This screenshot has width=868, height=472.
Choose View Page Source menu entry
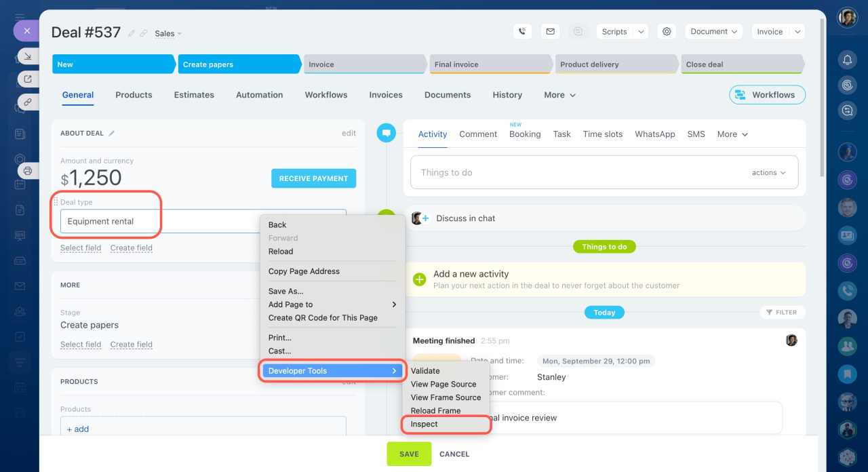tap(443, 384)
